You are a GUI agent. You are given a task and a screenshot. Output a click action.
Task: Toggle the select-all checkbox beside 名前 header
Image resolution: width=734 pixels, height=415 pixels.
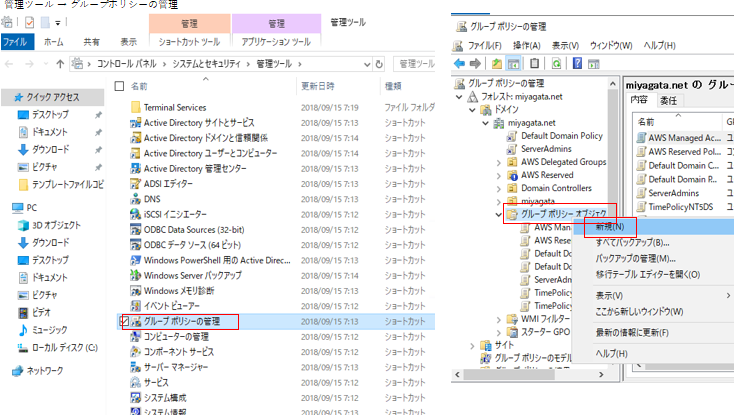pos(119,86)
